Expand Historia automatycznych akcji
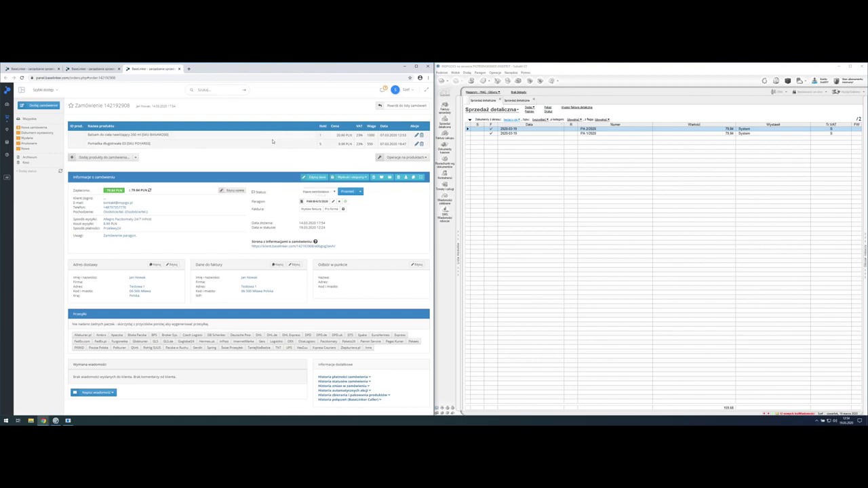Image resolution: width=868 pixels, height=488 pixels. click(344, 390)
